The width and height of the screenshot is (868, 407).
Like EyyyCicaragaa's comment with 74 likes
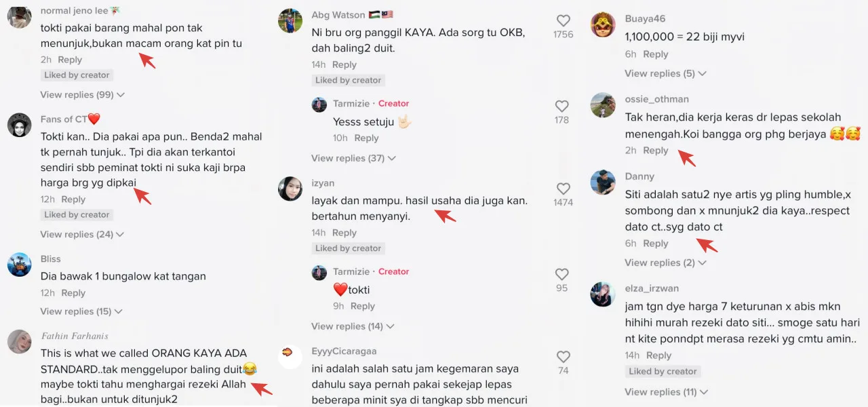(563, 357)
